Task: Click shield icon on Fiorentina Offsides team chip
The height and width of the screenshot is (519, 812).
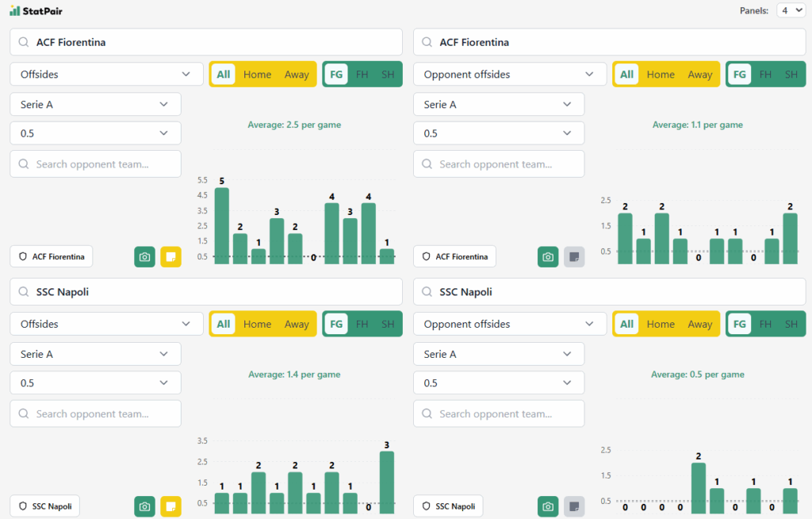Action: [x=23, y=256]
